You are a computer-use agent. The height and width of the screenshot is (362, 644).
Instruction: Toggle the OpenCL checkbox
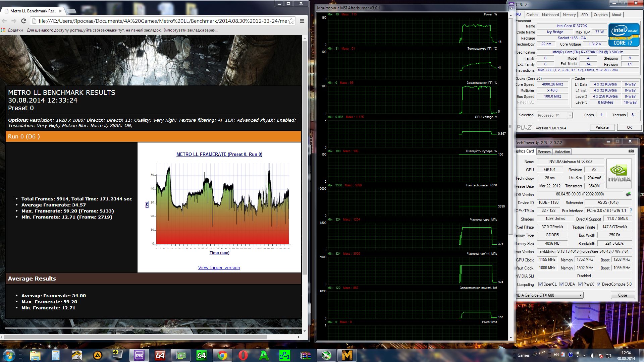pos(540,284)
